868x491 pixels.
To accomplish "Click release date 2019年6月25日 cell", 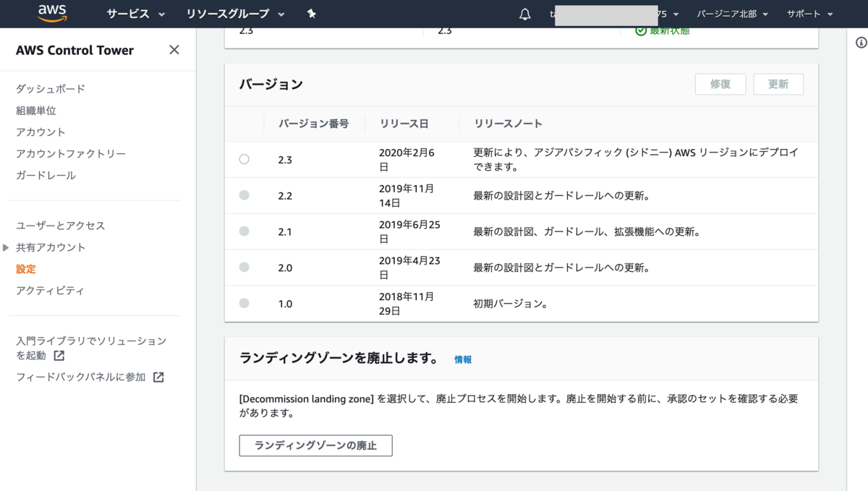I will pos(409,231).
